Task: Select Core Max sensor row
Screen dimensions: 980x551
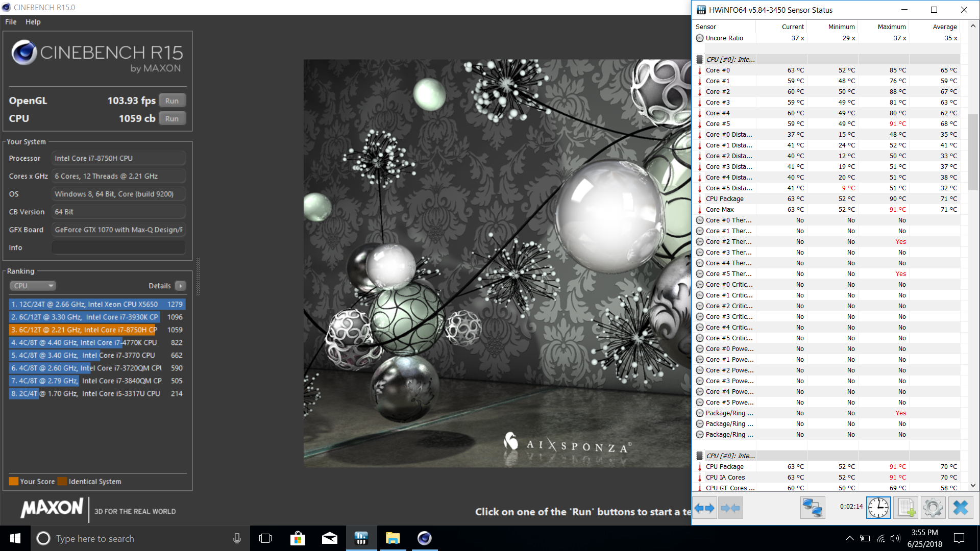Action: 827,210
